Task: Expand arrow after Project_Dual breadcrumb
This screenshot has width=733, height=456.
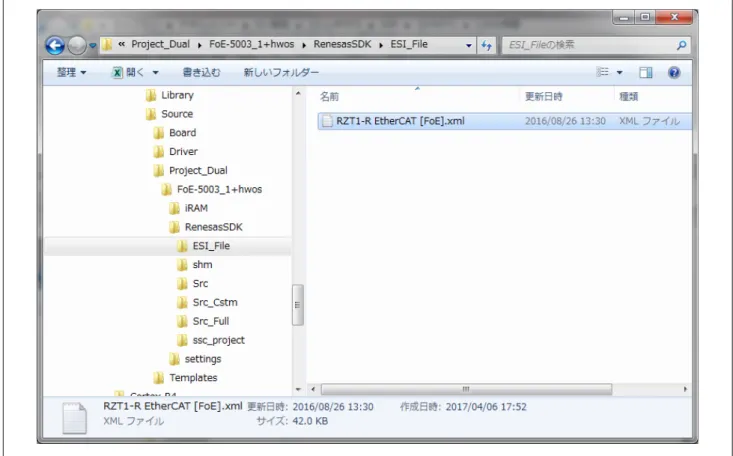Action: coord(200,45)
